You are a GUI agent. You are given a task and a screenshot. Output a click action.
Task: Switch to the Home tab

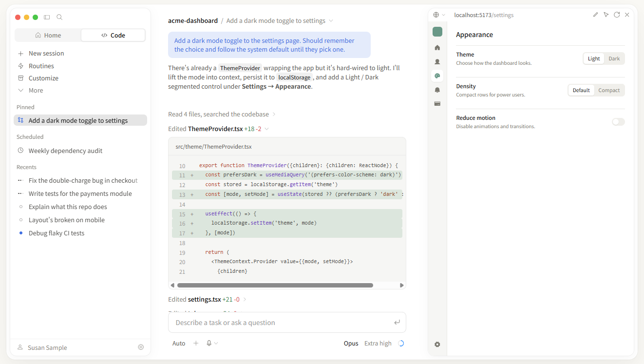point(48,35)
